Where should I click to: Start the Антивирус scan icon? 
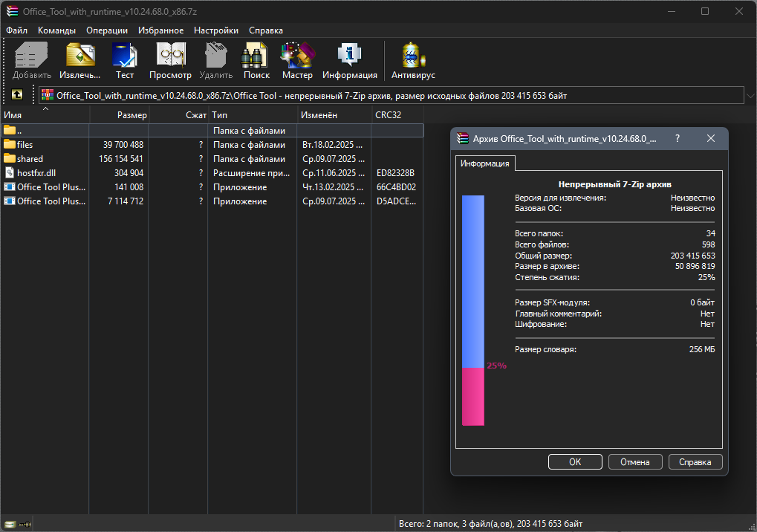[413, 54]
